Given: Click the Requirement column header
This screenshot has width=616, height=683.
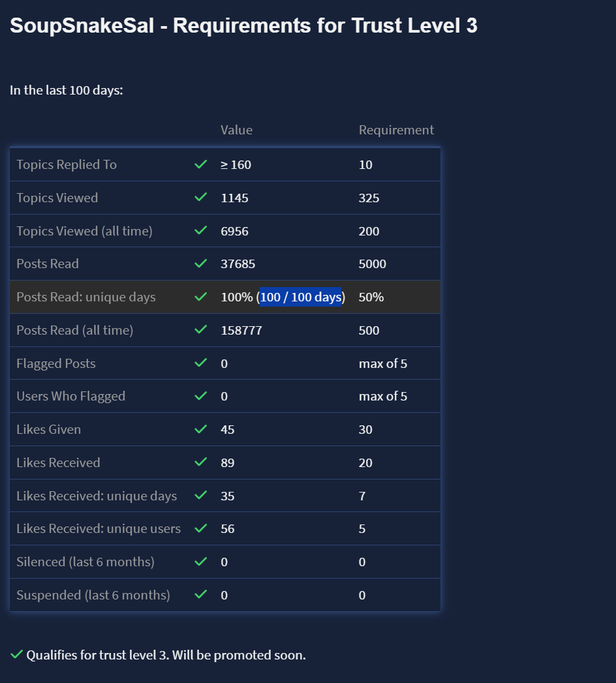Looking at the screenshot, I should point(396,130).
